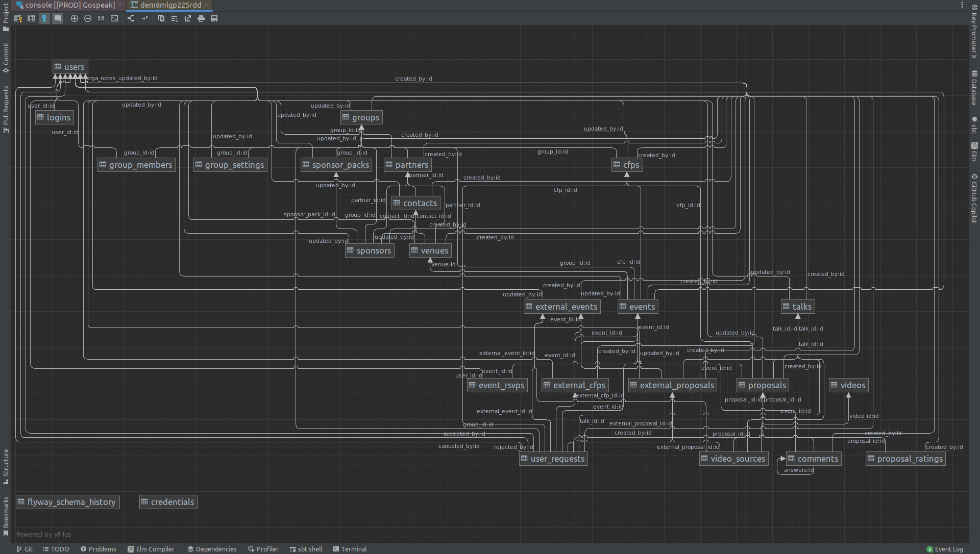Toggle comments display button

click(x=58, y=18)
